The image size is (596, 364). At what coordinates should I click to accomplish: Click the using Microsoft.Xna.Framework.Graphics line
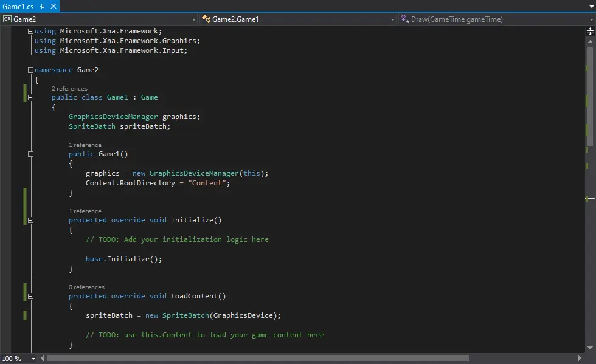click(117, 41)
